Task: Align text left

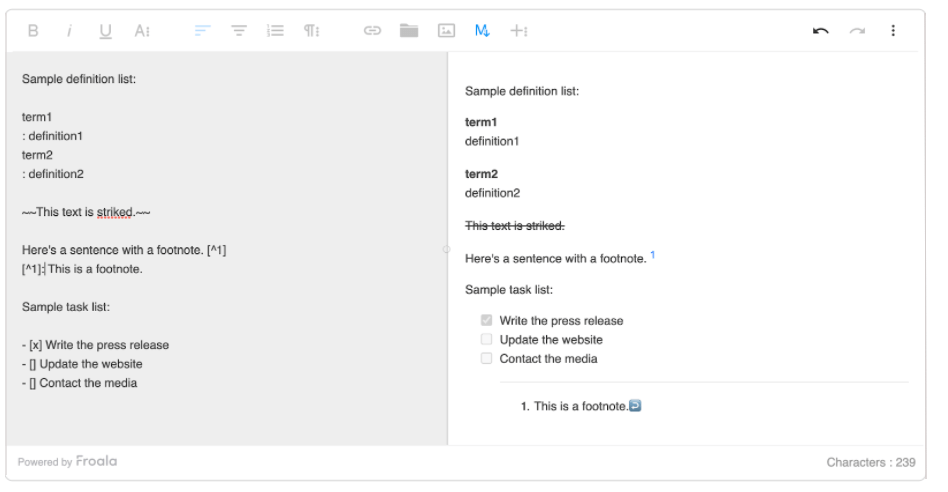Action: tap(200, 31)
